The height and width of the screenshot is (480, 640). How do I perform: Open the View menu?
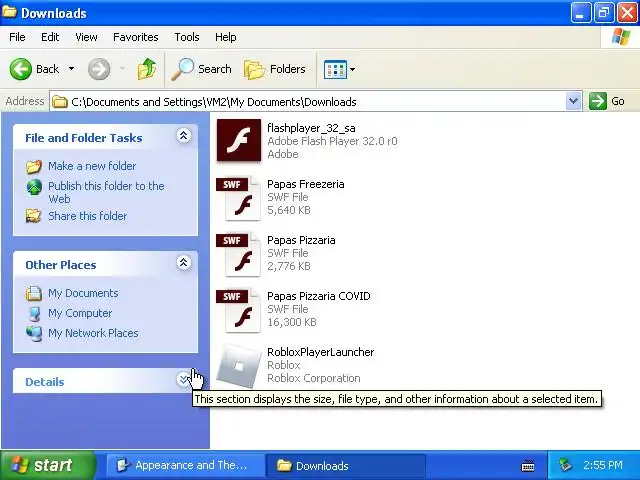tap(86, 37)
